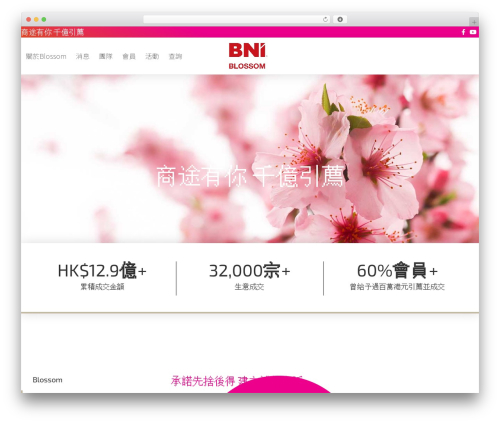Screen dimensions: 500x423
Task: Open the 活動 navigation item
Action: click(152, 56)
